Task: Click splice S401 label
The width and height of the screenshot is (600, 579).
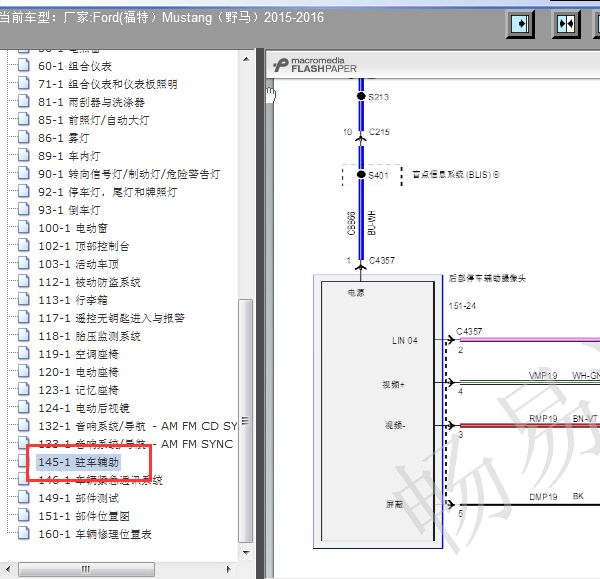Action: 378,175
